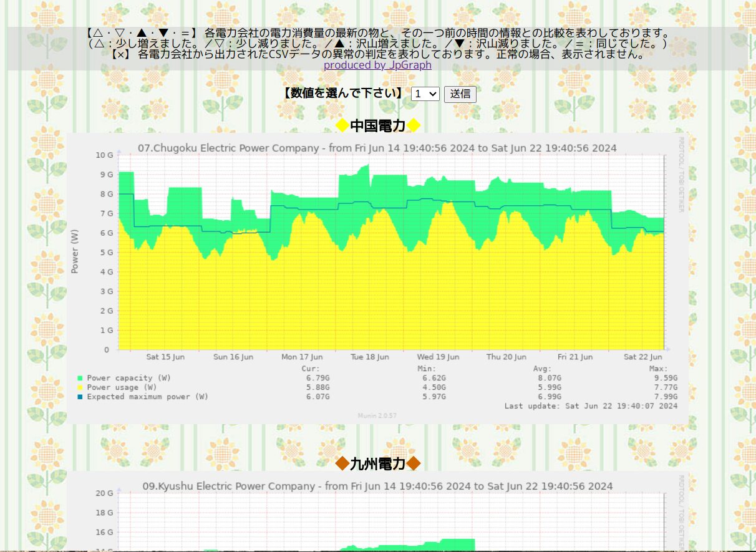Click the maximum capacity value 9.59G

tap(666, 378)
